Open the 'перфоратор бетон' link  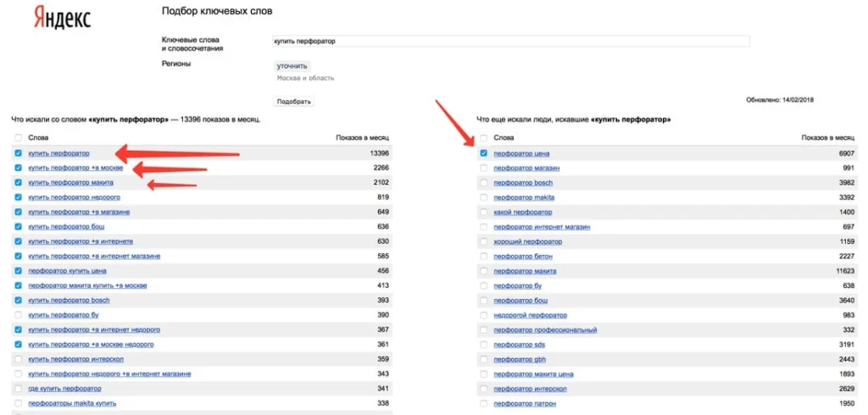[523, 256]
